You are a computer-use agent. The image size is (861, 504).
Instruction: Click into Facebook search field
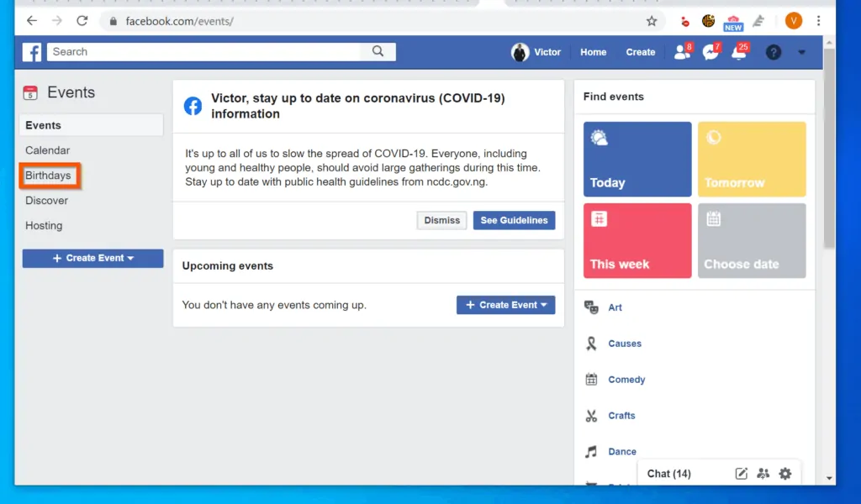click(x=203, y=51)
